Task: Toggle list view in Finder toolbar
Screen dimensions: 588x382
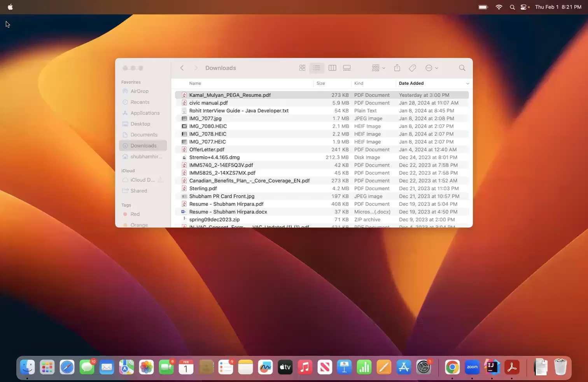Action: (x=317, y=68)
